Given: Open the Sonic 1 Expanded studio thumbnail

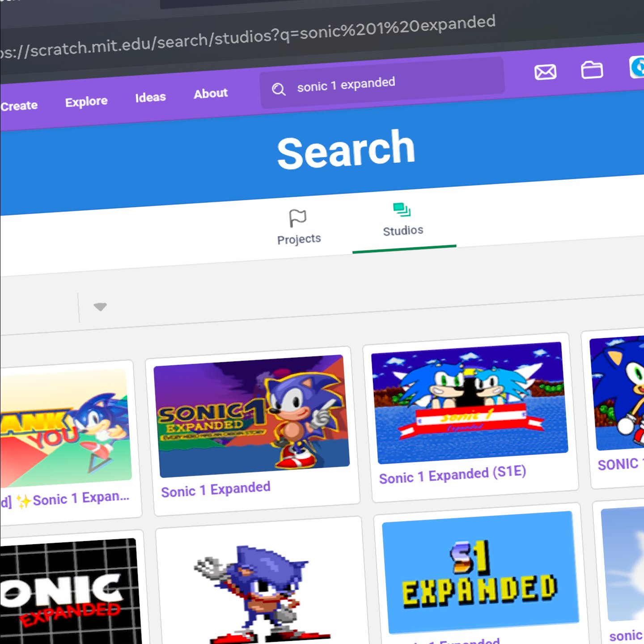Looking at the screenshot, I should click(x=252, y=416).
